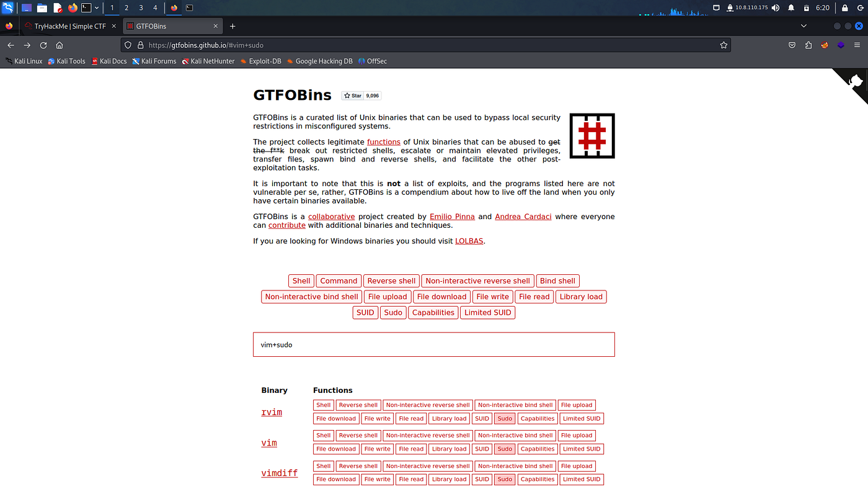Launch Firefox from the top panel launcher

(73, 8)
